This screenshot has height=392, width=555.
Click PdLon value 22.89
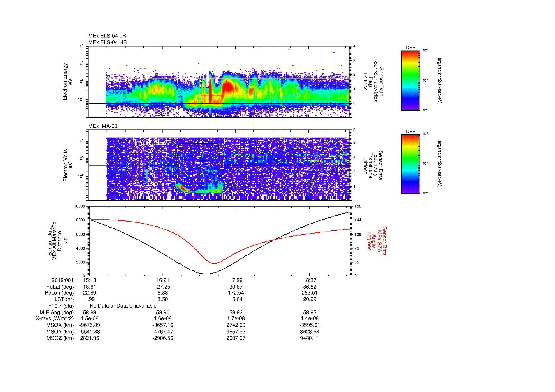point(90,293)
